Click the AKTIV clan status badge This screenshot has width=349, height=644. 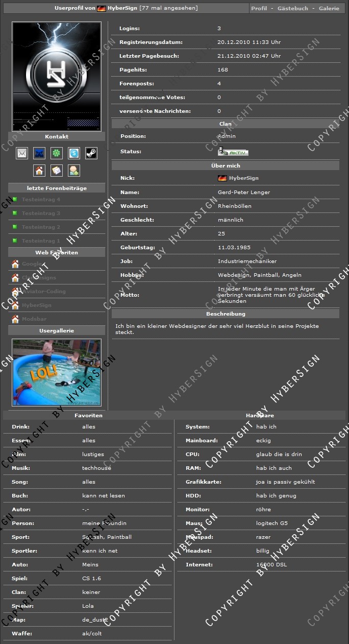233,152
